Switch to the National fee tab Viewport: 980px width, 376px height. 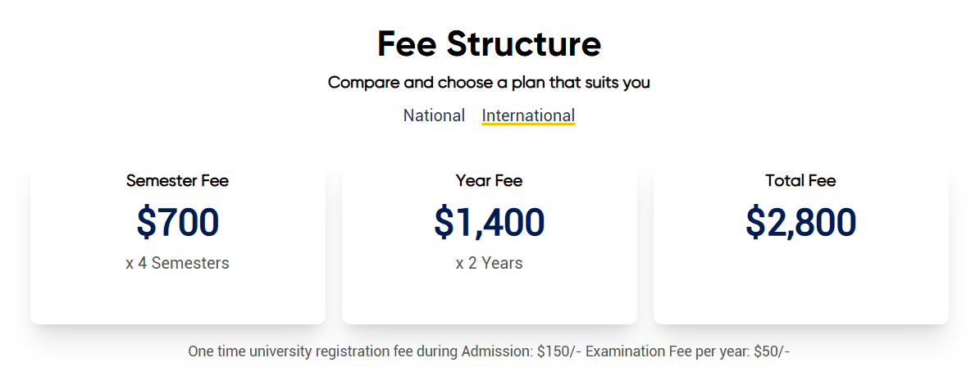pos(434,116)
